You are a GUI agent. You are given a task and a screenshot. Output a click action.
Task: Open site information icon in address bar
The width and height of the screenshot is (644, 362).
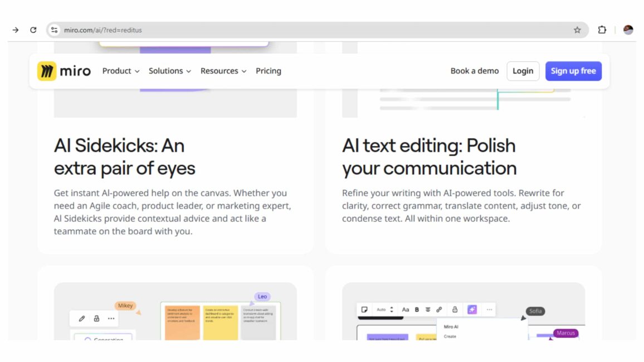point(54,30)
